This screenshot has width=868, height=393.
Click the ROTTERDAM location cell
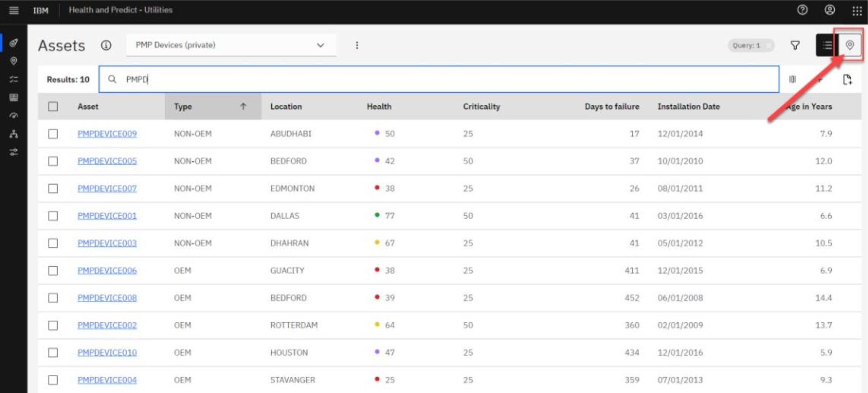click(294, 325)
